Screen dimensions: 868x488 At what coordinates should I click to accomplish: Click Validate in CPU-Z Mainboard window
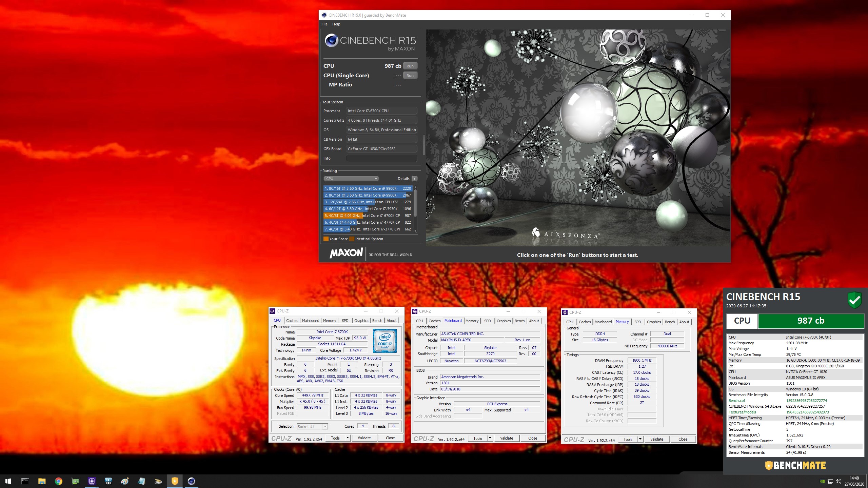click(507, 438)
